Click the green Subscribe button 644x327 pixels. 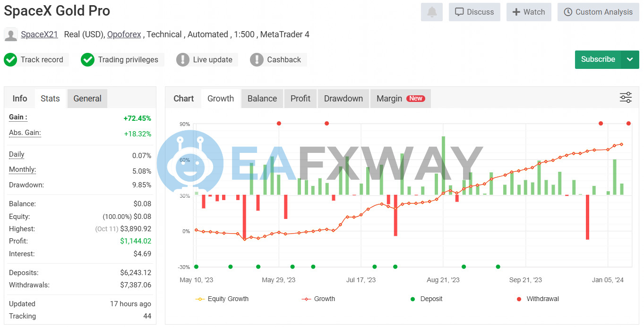(x=598, y=59)
